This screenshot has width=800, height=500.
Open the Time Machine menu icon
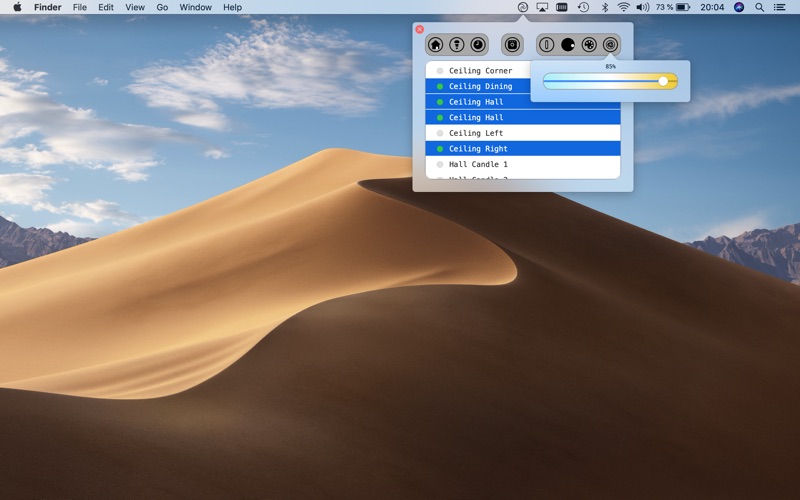tap(583, 7)
